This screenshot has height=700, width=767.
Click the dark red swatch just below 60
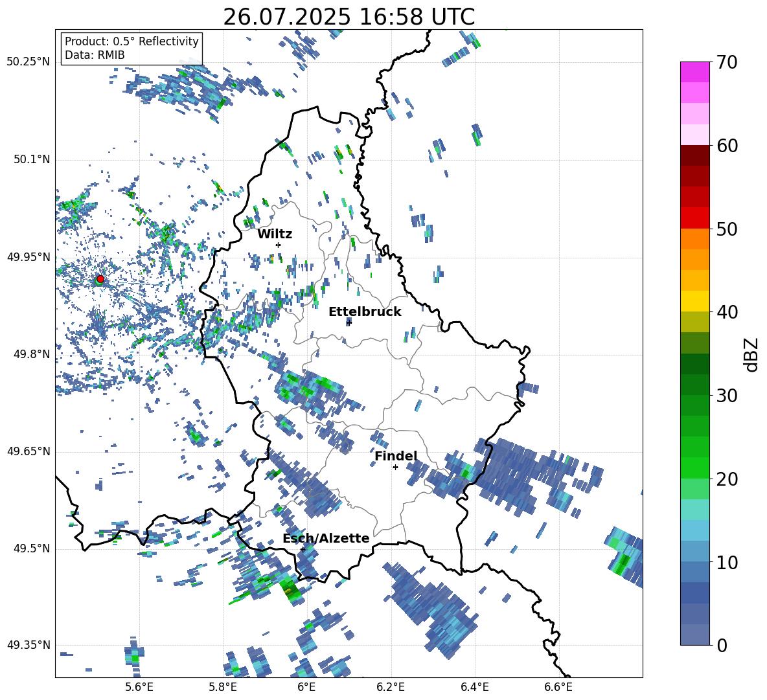coord(694,155)
